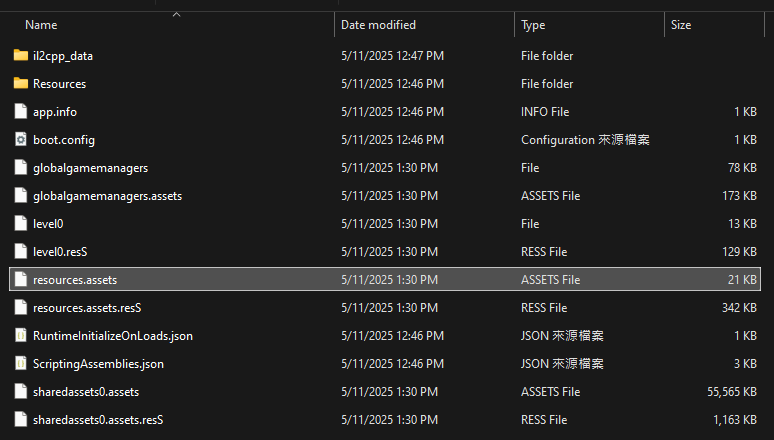Click the highlighted resources.assets row
The height and width of the screenshot is (440, 774).
coord(385,280)
